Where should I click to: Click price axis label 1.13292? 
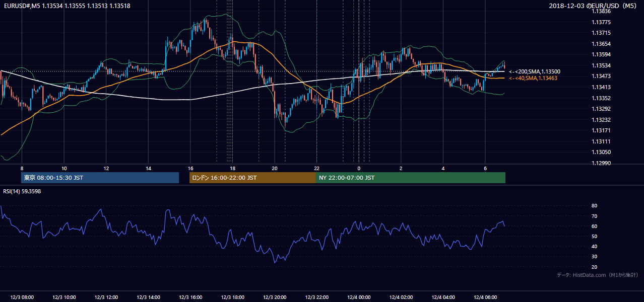602,109
